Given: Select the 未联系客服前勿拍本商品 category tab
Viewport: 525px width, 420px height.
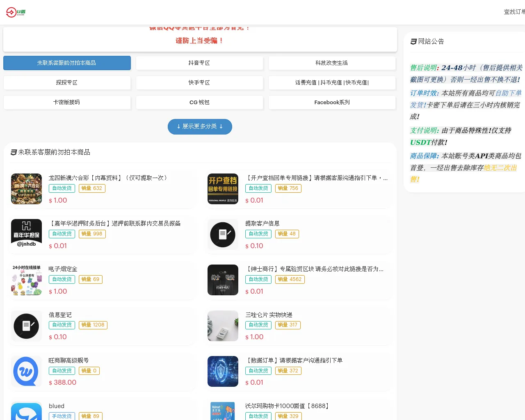Looking at the screenshot, I should [67, 63].
